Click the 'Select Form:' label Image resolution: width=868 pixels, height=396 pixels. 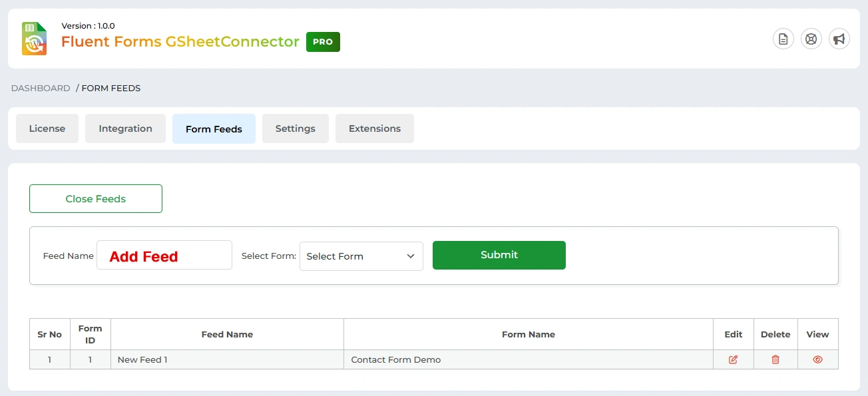[x=269, y=256]
